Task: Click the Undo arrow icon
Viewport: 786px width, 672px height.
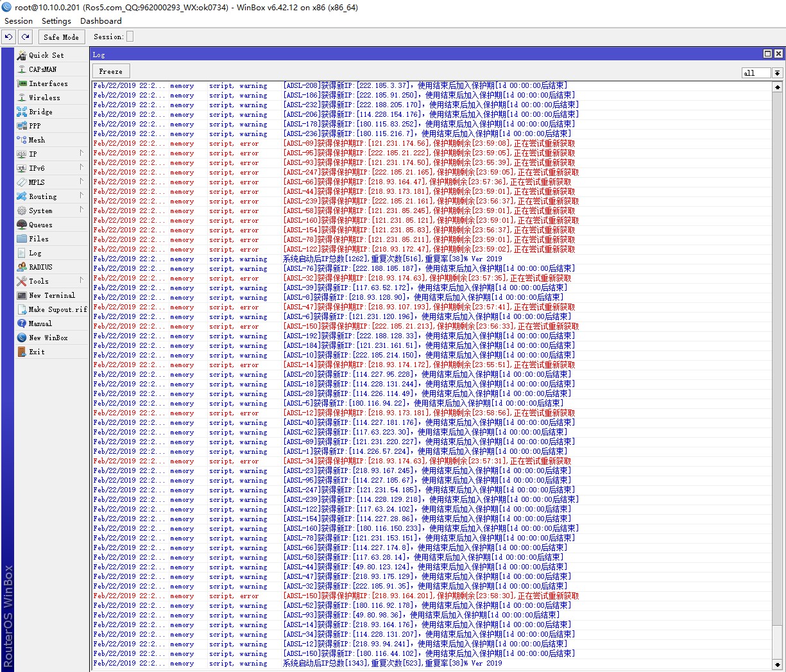Action: tap(8, 37)
